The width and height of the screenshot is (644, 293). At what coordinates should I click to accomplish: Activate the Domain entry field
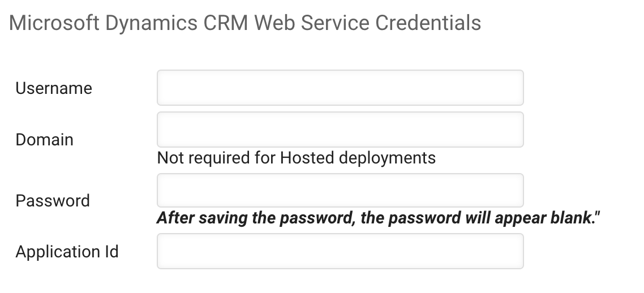[x=340, y=130]
